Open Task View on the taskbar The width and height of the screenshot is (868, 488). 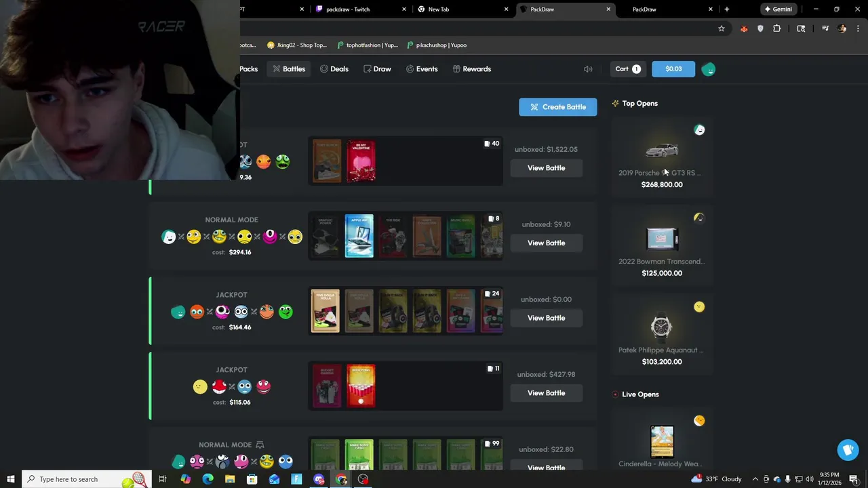pos(163,479)
